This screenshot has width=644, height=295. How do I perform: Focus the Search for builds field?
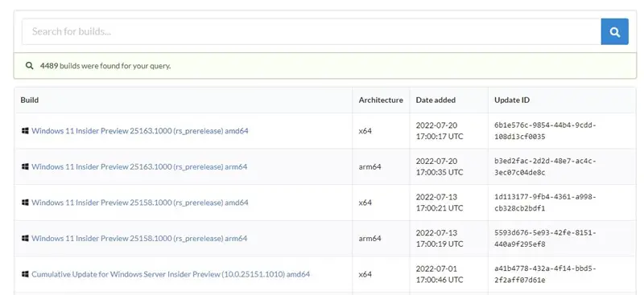click(312, 31)
